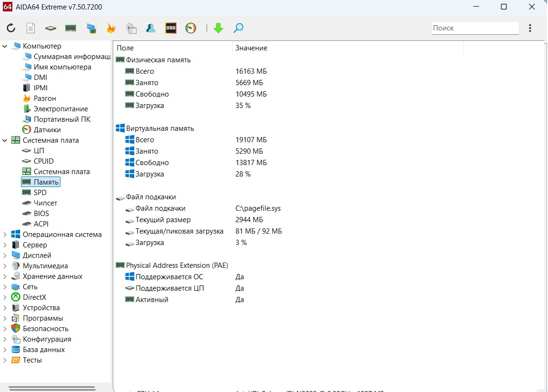Viewport: 548px width, 392px height.
Task: Click the user profile toolbar icon
Action: (151, 28)
